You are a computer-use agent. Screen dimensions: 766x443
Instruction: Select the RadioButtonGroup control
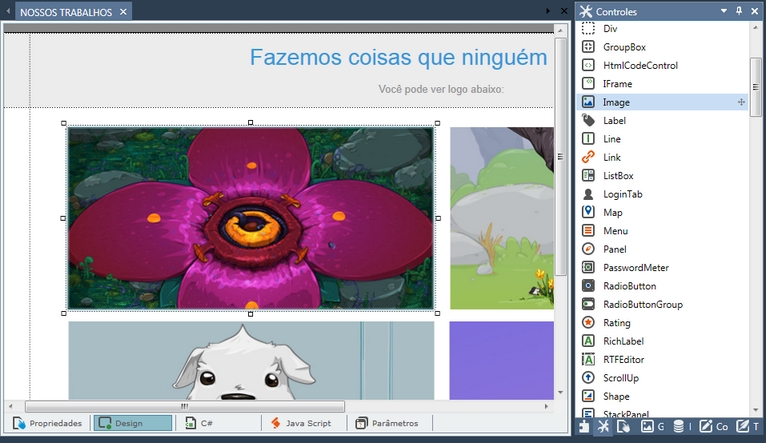point(643,305)
